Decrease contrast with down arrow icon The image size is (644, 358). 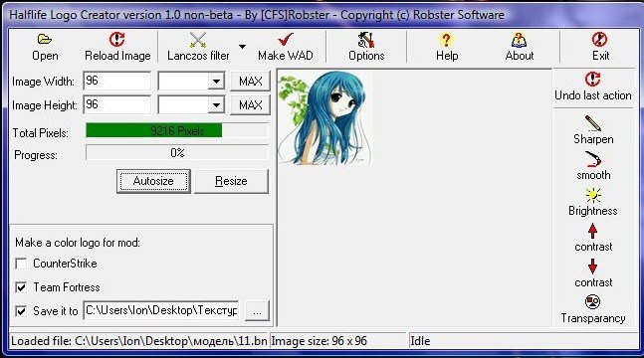pos(592,267)
